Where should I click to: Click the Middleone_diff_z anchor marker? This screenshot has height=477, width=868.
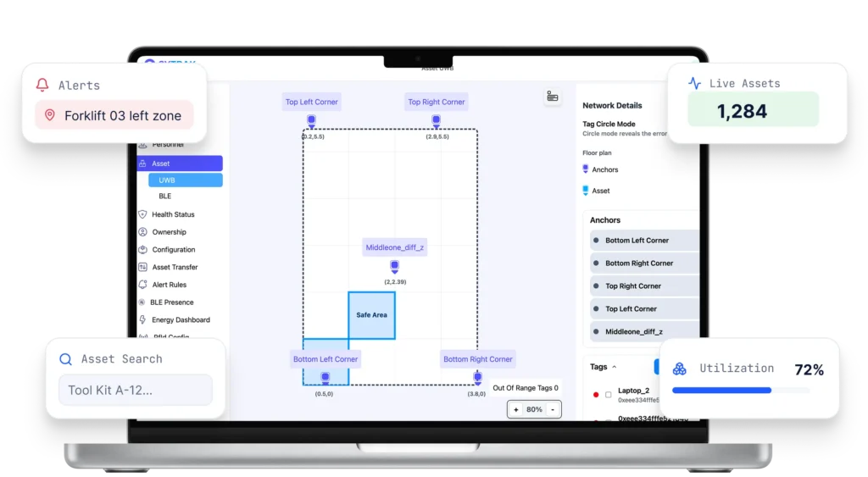[394, 267]
